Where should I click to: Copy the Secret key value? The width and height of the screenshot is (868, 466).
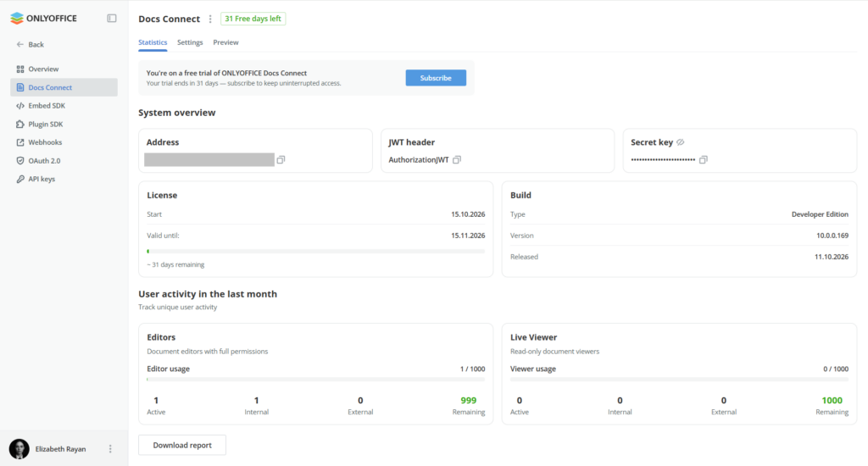(703, 160)
